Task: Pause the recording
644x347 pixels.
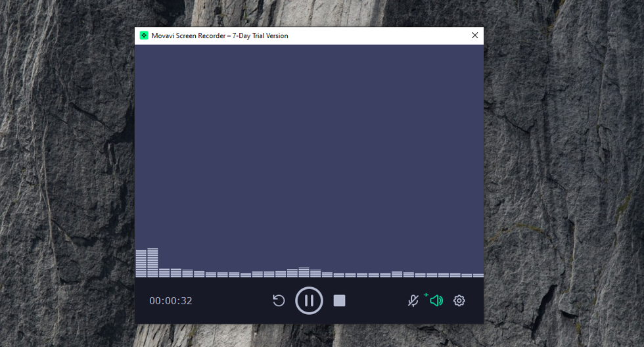Action: pyautogui.click(x=309, y=300)
